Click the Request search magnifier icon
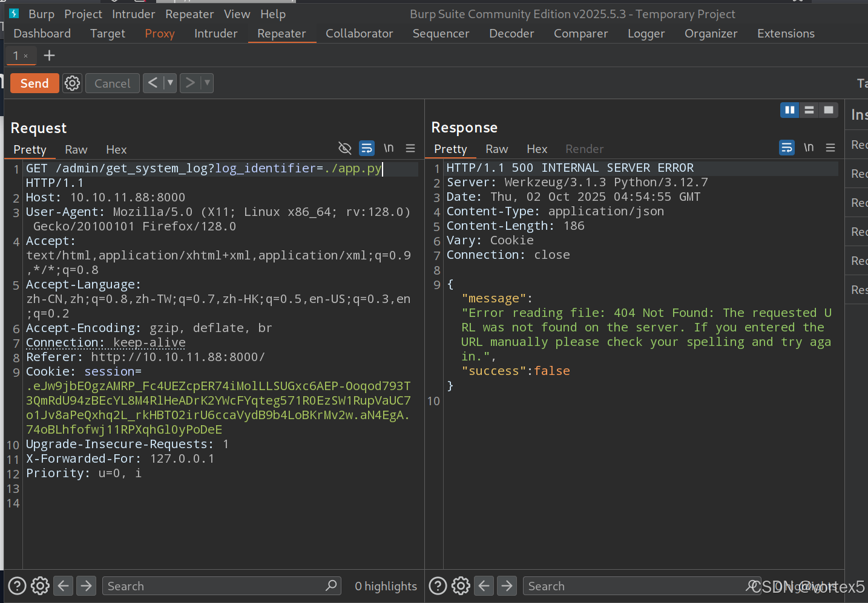The image size is (868, 603). 331,585
